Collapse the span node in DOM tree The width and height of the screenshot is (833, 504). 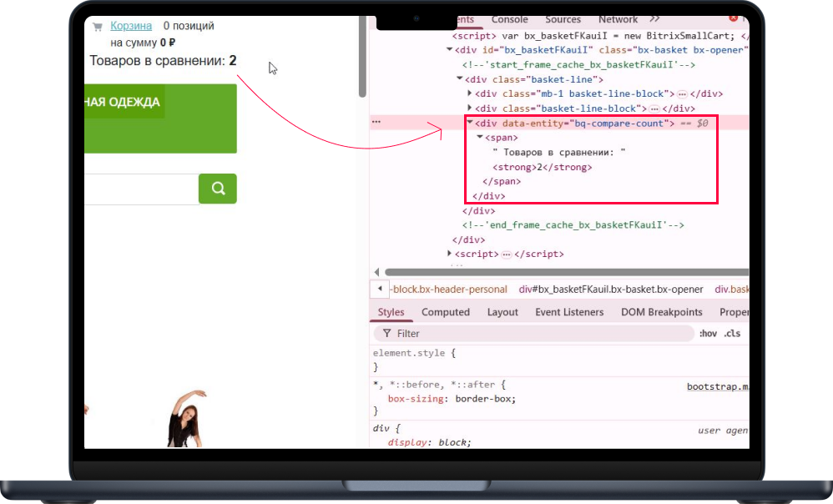(480, 138)
